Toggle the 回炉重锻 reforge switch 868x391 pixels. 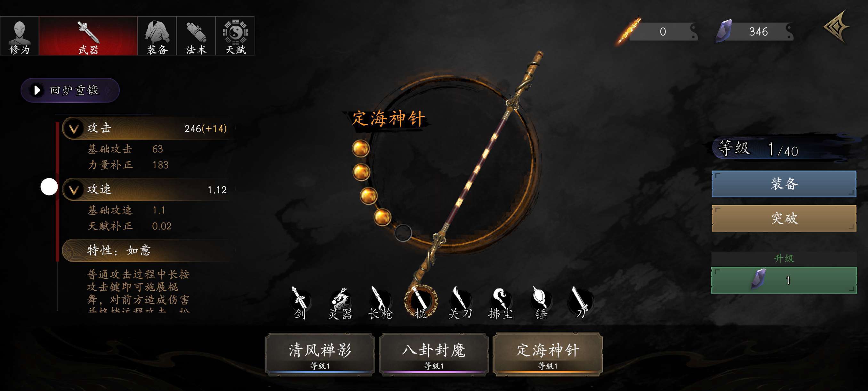pos(70,90)
